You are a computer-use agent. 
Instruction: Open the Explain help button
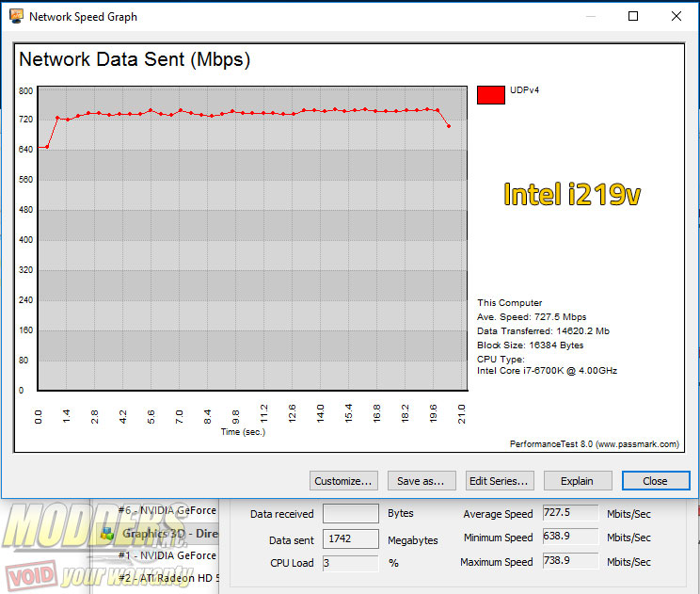(x=578, y=481)
